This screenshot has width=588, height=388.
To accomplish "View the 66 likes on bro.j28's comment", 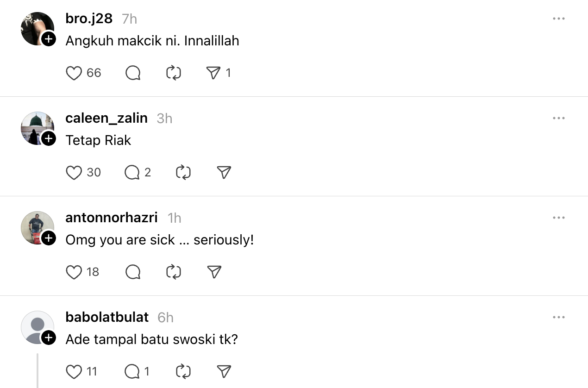I will [94, 73].
